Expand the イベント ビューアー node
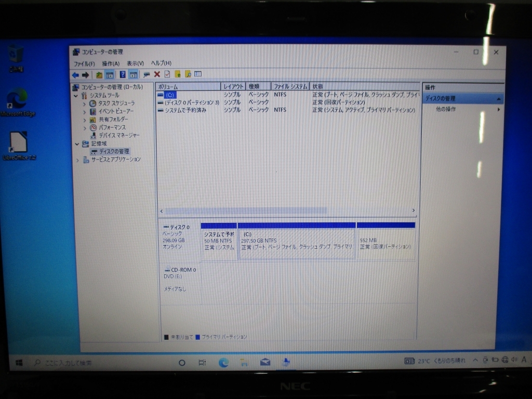This screenshot has height=399, width=532. (x=84, y=112)
